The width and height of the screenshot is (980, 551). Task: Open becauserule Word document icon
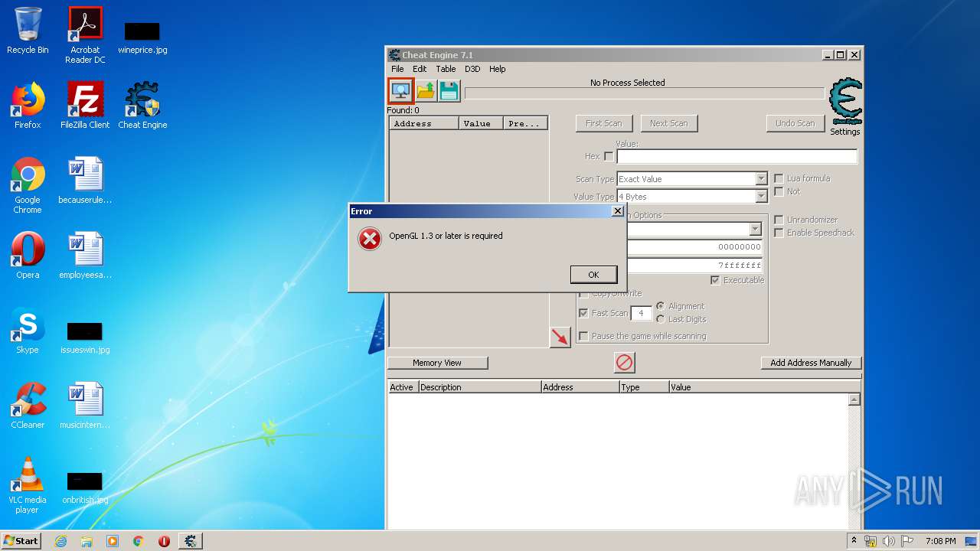tap(85, 181)
